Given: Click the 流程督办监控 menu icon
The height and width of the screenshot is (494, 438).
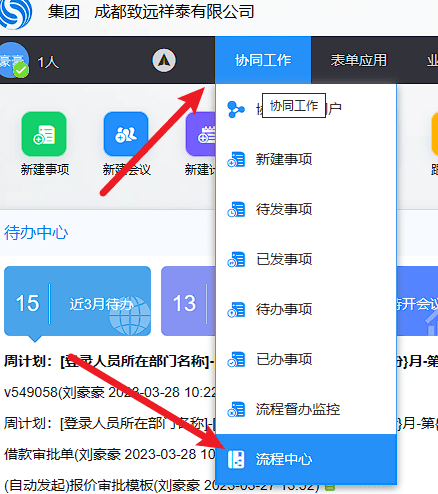Looking at the screenshot, I should click(x=236, y=409).
